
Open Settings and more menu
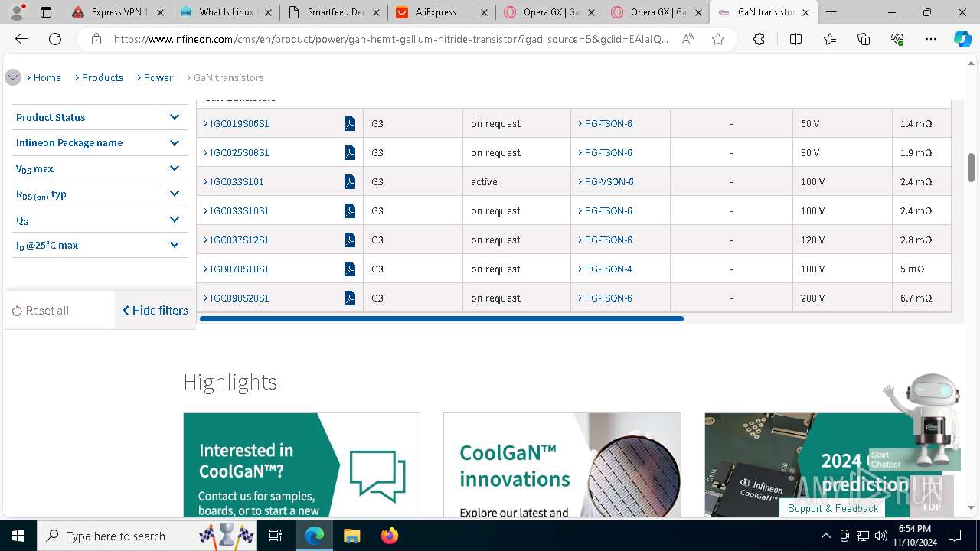[x=931, y=39]
